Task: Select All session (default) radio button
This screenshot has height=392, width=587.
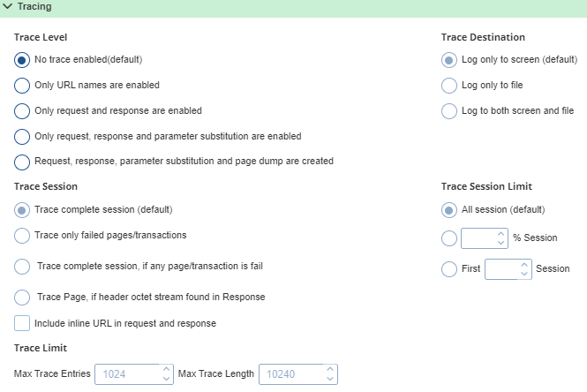Action: point(449,210)
